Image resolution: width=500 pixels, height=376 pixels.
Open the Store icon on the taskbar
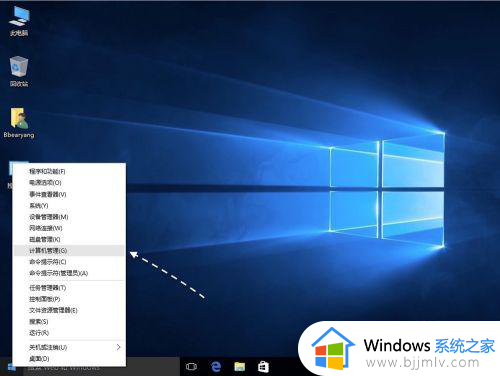(263, 367)
